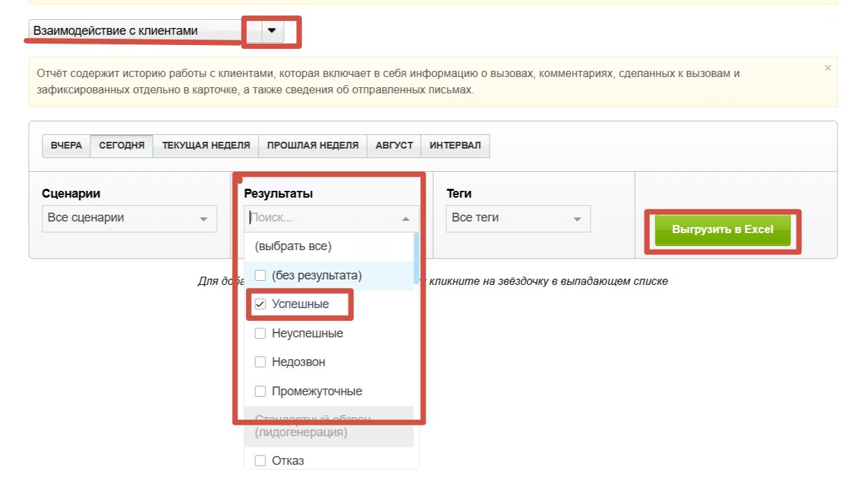The width and height of the screenshot is (868, 488).
Task: Export the report with 'Выгрузить в Excel'
Action: point(723,230)
